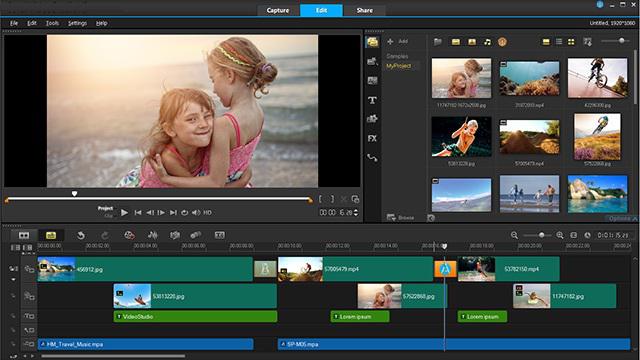The width and height of the screenshot is (640, 360).
Task: Jump to the start of project
Action: click(x=138, y=213)
